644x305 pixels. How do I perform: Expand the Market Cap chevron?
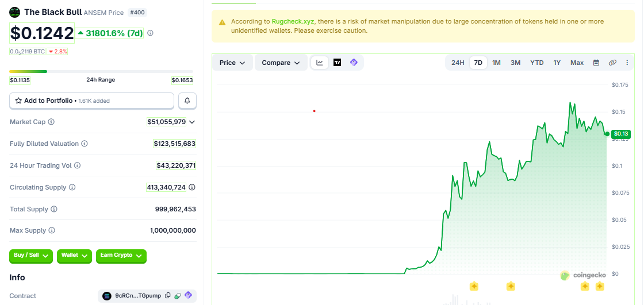[x=192, y=122]
